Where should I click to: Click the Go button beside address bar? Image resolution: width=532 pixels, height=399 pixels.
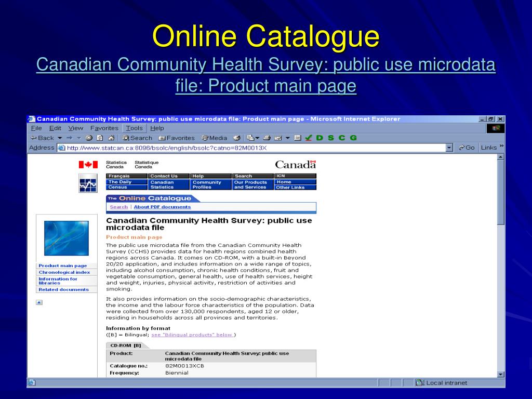(467, 148)
